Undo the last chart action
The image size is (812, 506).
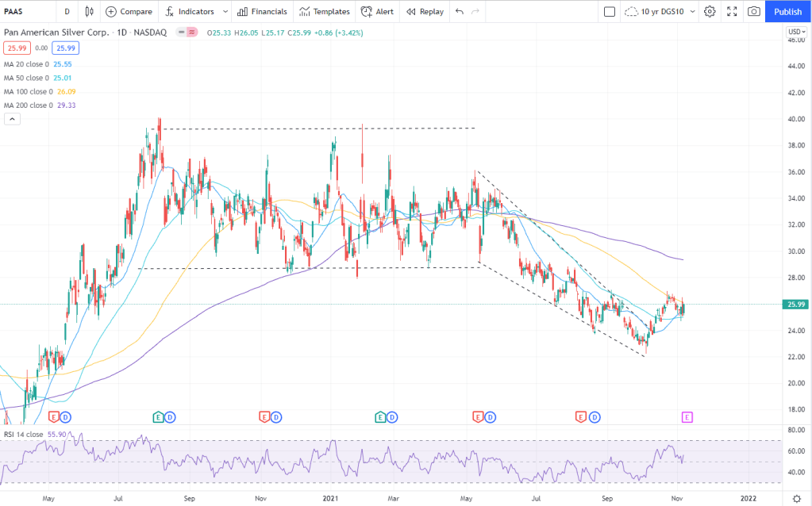click(x=460, y=12)
